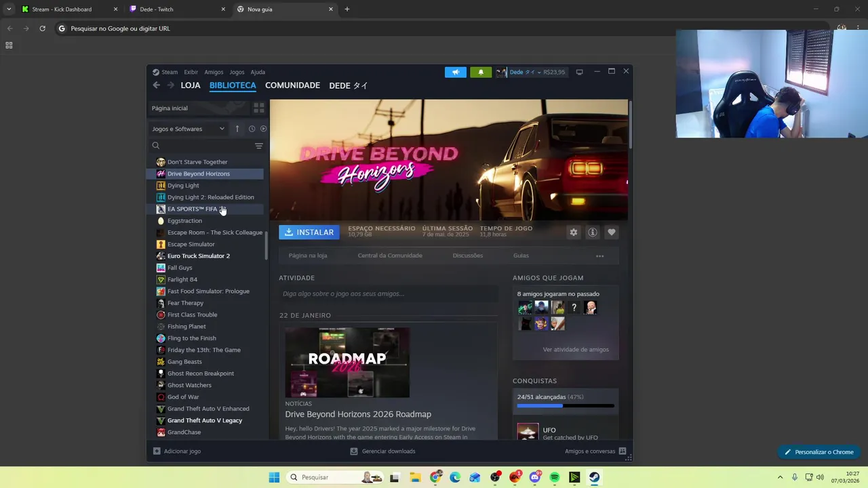Open advanced library filter options icon
This screenshot has height=488, width=868.
[x=258, y=146]
